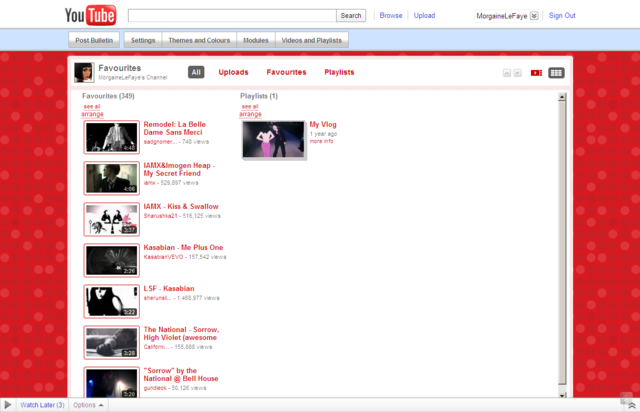Viewport: 640px width, 412px height.
Task: Switch to the Favourites tab
Action: tap(286, 72)
